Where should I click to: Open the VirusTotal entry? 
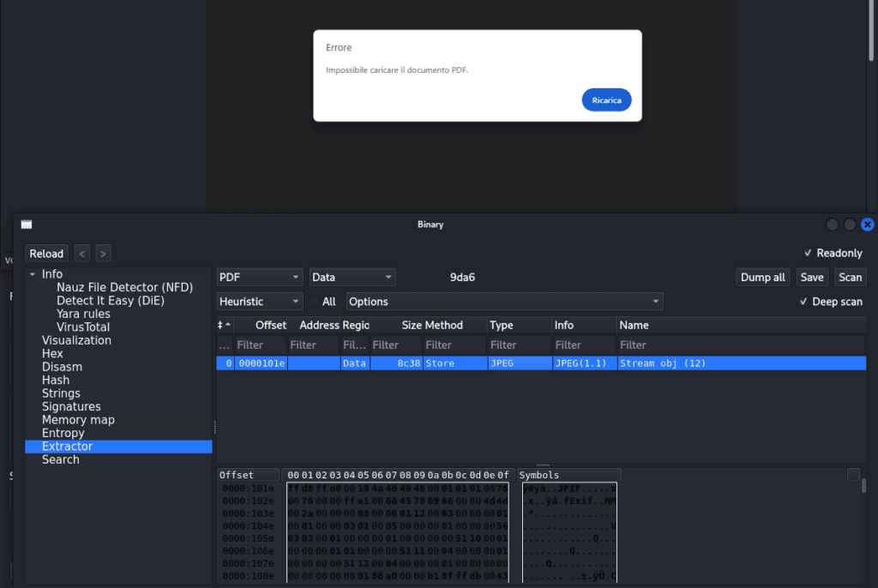pos(83,327)
